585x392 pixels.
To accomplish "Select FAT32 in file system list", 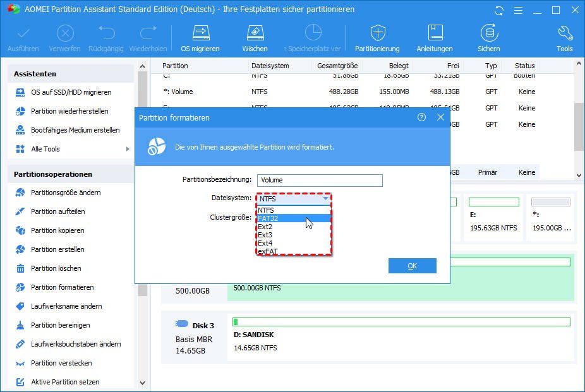I will coord(294,218).
